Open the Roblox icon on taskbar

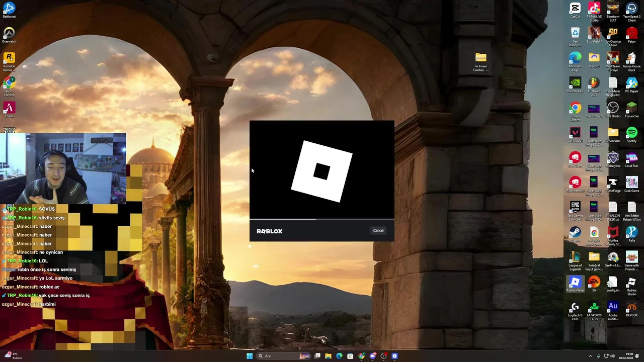pyautogui.click(x=394, y=356)
